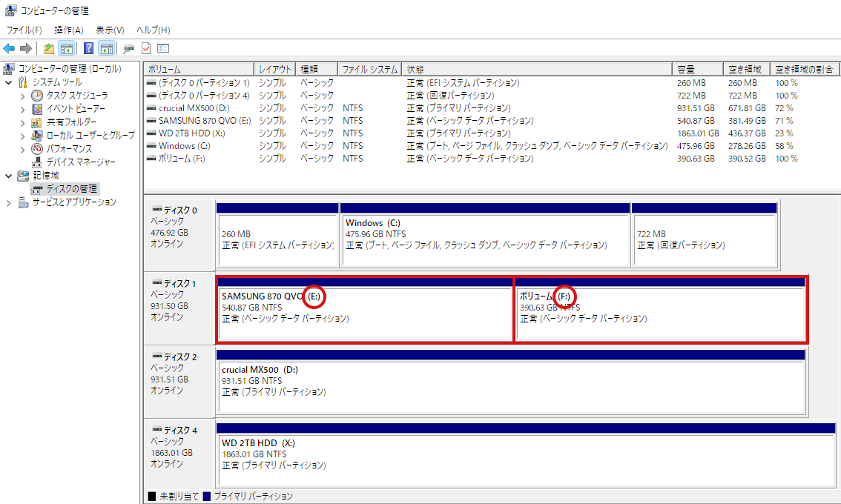841x504 pixels.
Task: Open the View (表示) menu
Action: coord(110,30)
